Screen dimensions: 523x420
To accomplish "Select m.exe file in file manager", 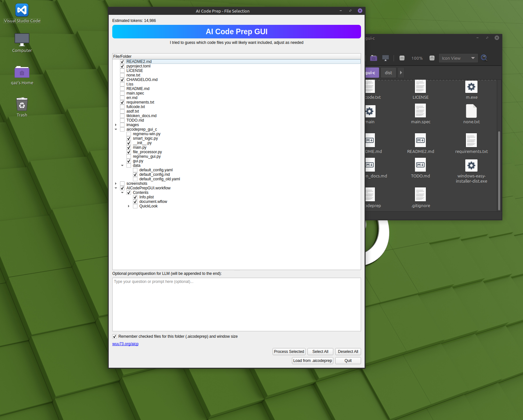I will (471, 86).
